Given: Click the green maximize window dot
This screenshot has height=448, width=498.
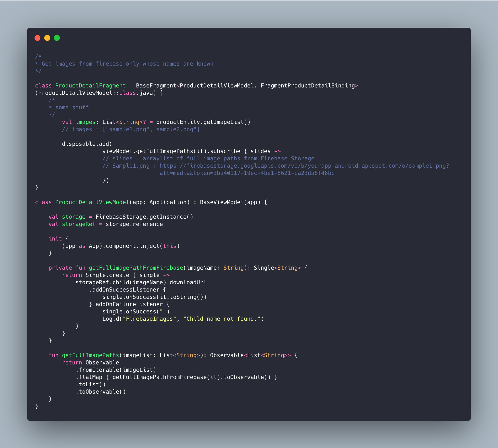Looking at the screenshot, I should click(x=57, y=38).
